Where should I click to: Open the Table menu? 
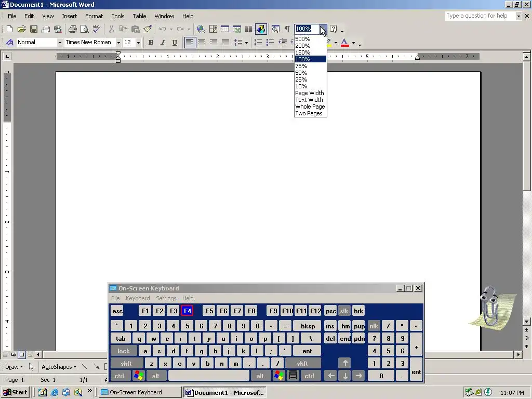139,16
